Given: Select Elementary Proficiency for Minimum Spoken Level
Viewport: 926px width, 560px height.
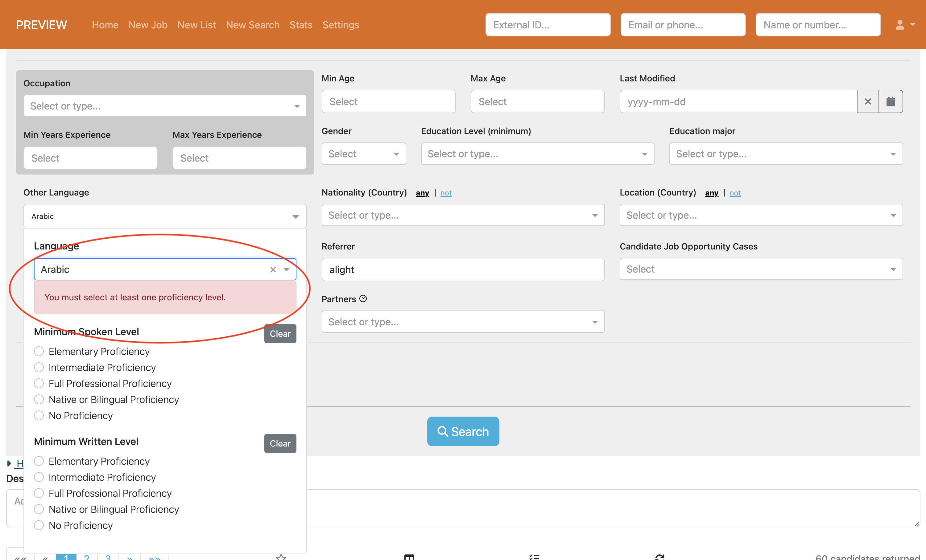Looking at the screenshot, I should (39, 351).
